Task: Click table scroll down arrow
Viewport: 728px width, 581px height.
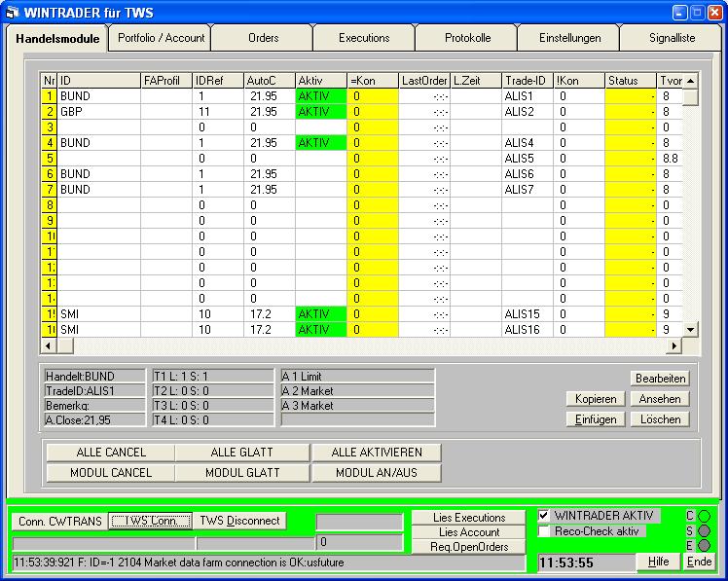Action: pos(690,330)
